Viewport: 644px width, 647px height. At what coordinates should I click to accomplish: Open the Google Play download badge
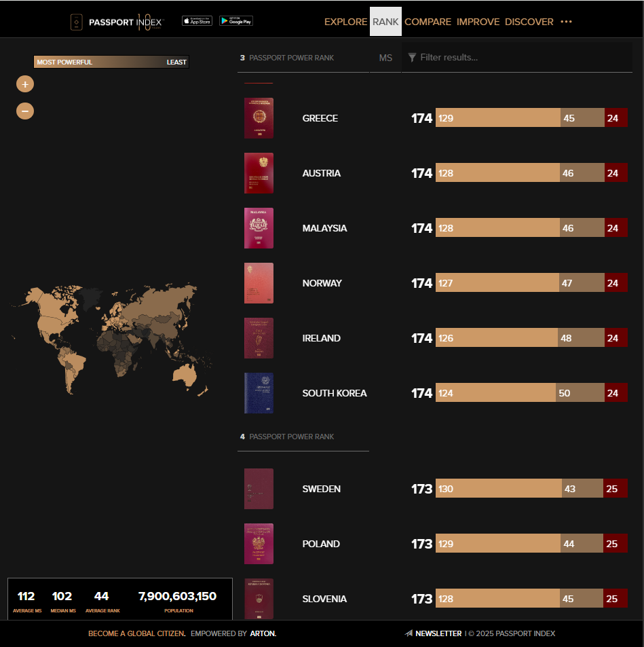click(x=236, y=21)
